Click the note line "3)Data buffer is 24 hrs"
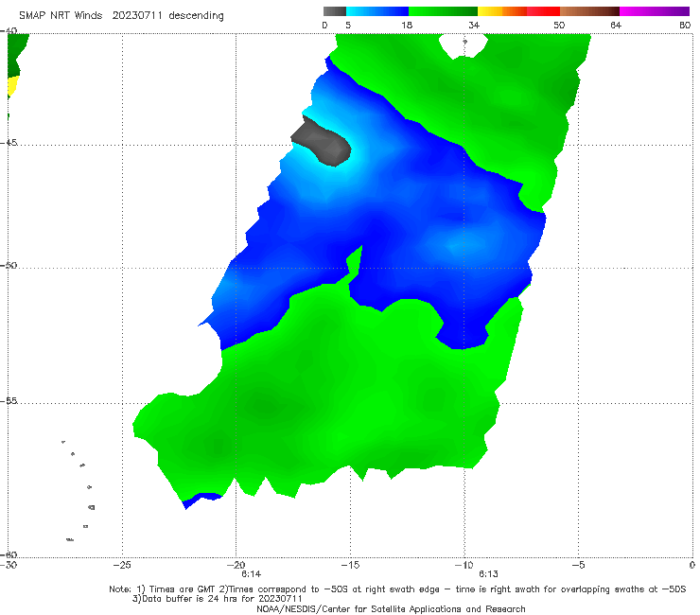The image size is (700, 615). (x=218, y=599)
